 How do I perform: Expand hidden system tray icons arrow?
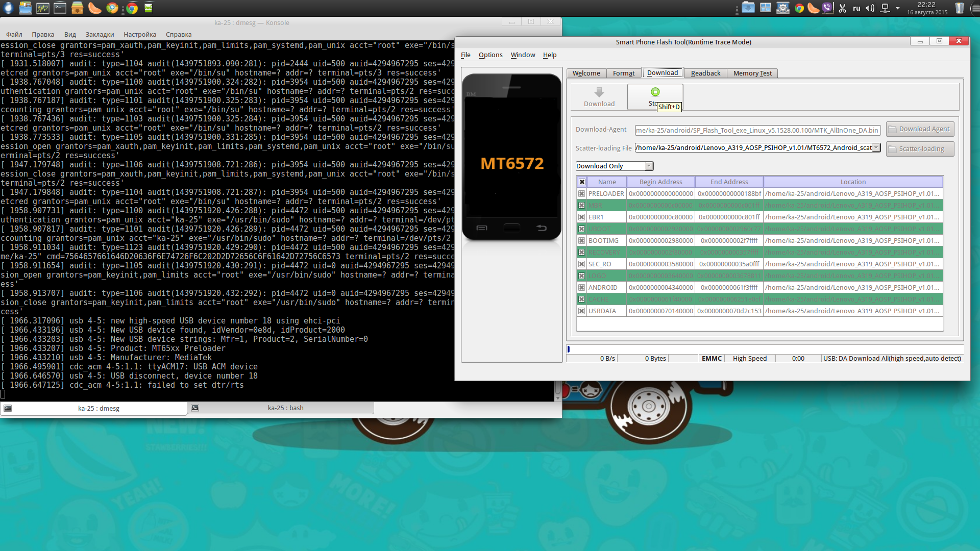898,8
